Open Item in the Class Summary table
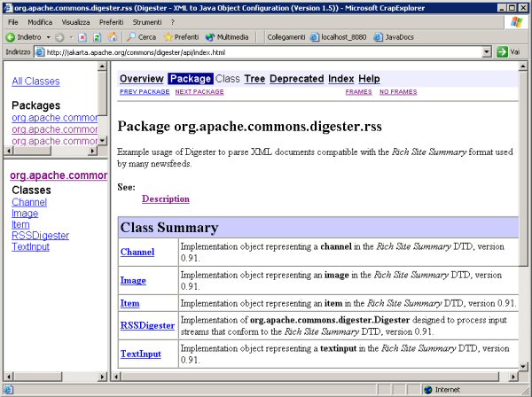 129,303
